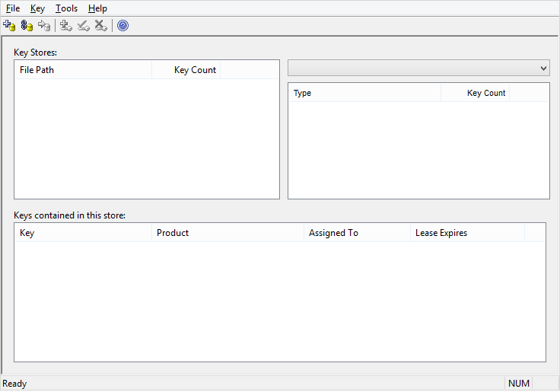Click the checkmark key toolbar icon
Screen dimensions: 560x392
pyautogui.click(x=84, y=26)
